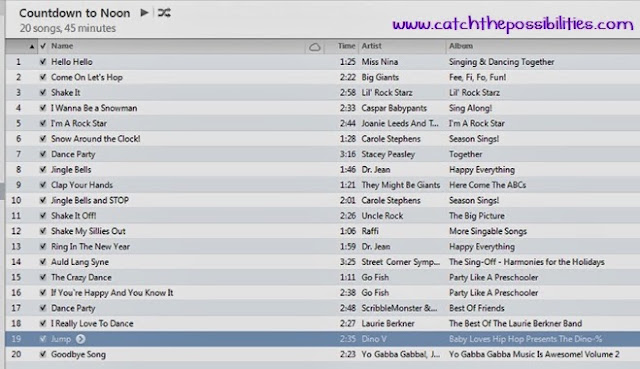Viewport: 640px width, 369px height.
Task: Uncheck I'm A Rock Star song
Action: tap(43, 123)
